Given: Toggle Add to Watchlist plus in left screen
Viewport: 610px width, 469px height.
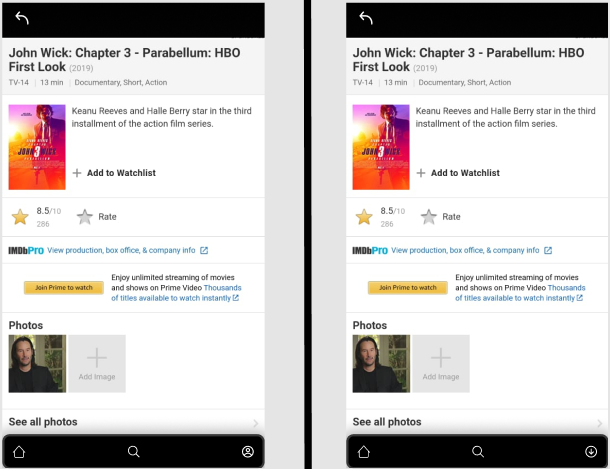Looking at the screenshot, I should tap(77, 173).
